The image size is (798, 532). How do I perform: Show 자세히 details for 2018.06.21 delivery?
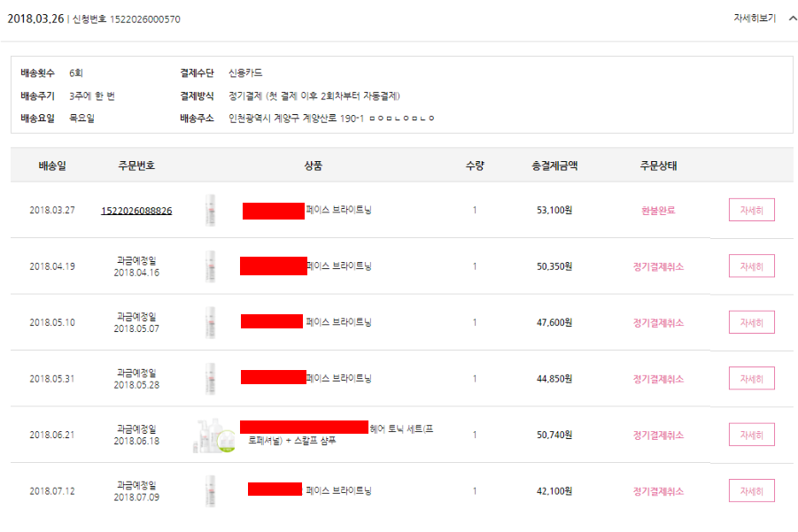pyautogui.click(x=751, y=435)
